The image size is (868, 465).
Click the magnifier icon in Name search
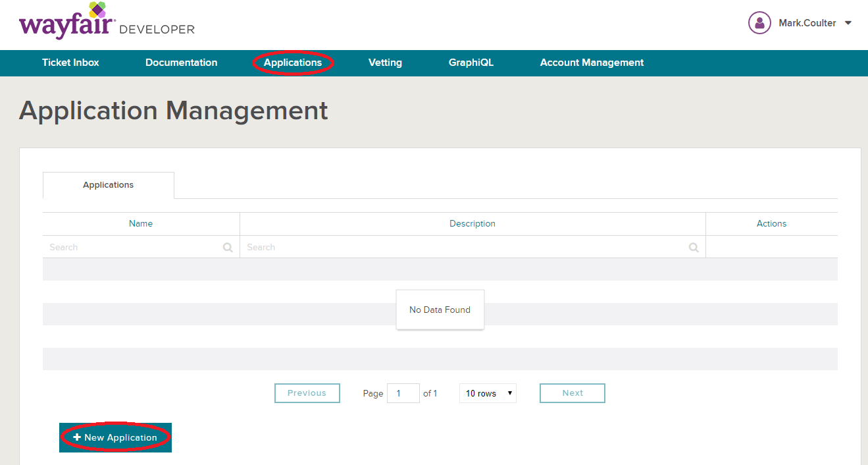coord(228,248)
